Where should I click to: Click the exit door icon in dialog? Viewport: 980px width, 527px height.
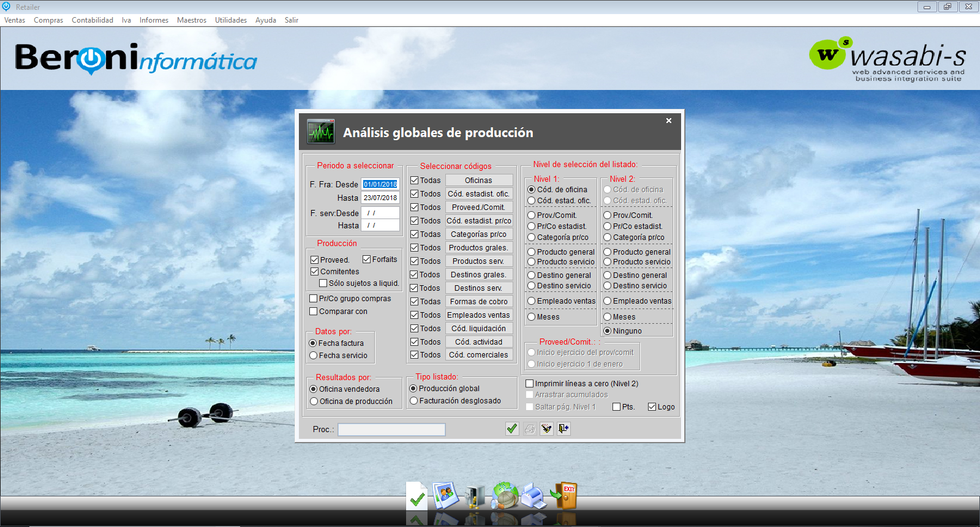pyautogui.click(x=563, y=429)
